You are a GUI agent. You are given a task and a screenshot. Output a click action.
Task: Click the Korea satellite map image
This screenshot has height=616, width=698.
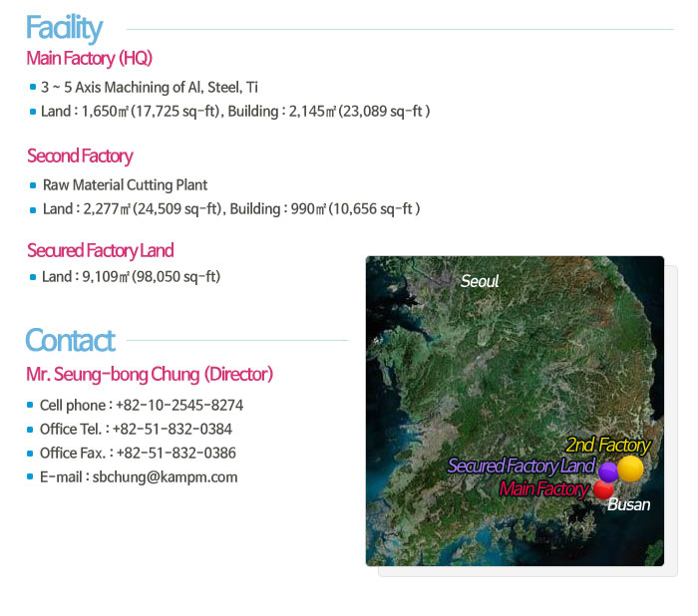[x=515, y=411]
